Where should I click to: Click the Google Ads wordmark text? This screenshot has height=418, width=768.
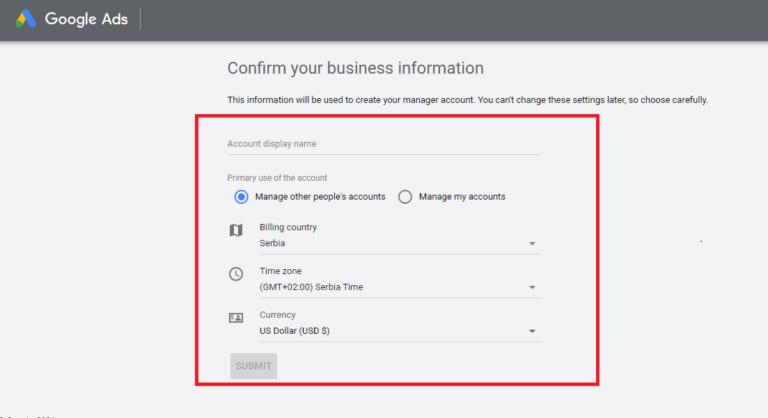86,20
